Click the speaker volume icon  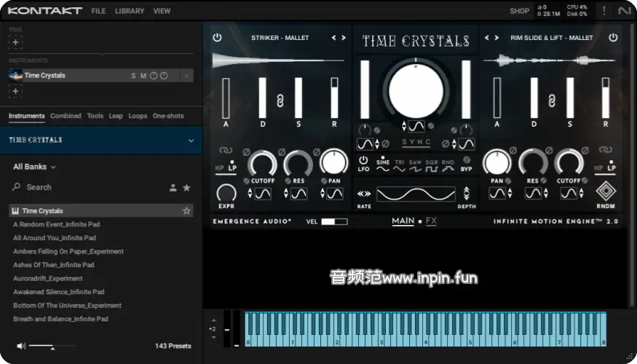pos(21,346)
